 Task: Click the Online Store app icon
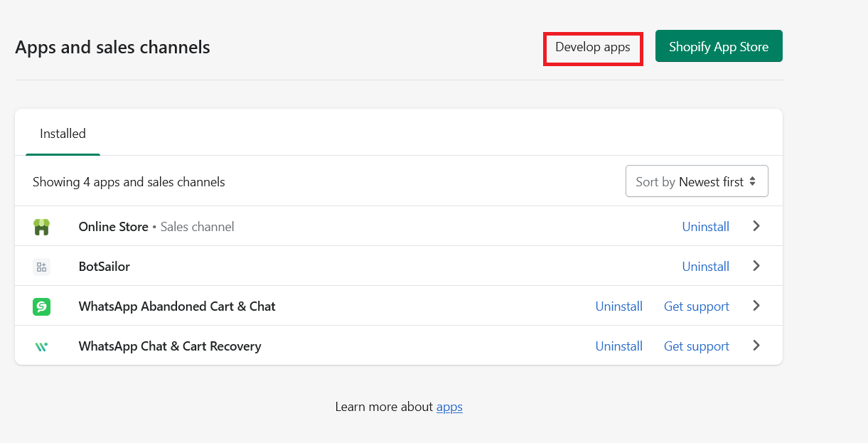point(41,227)
